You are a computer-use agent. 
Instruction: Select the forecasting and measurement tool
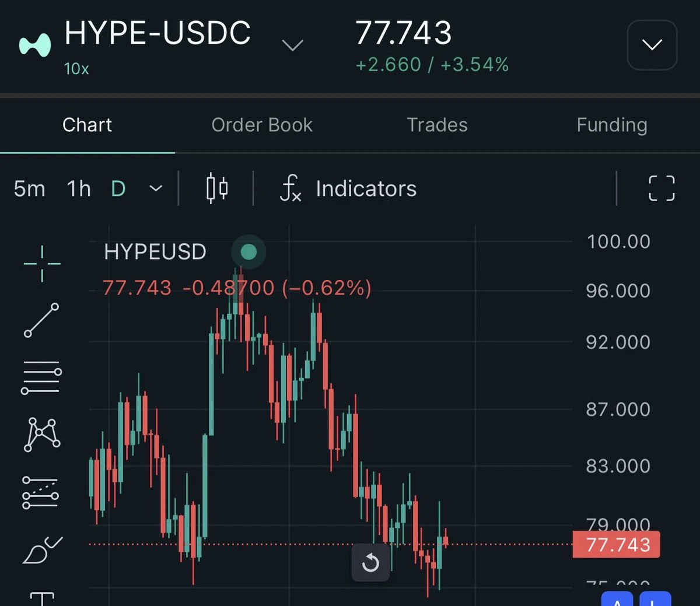(40, 492)
